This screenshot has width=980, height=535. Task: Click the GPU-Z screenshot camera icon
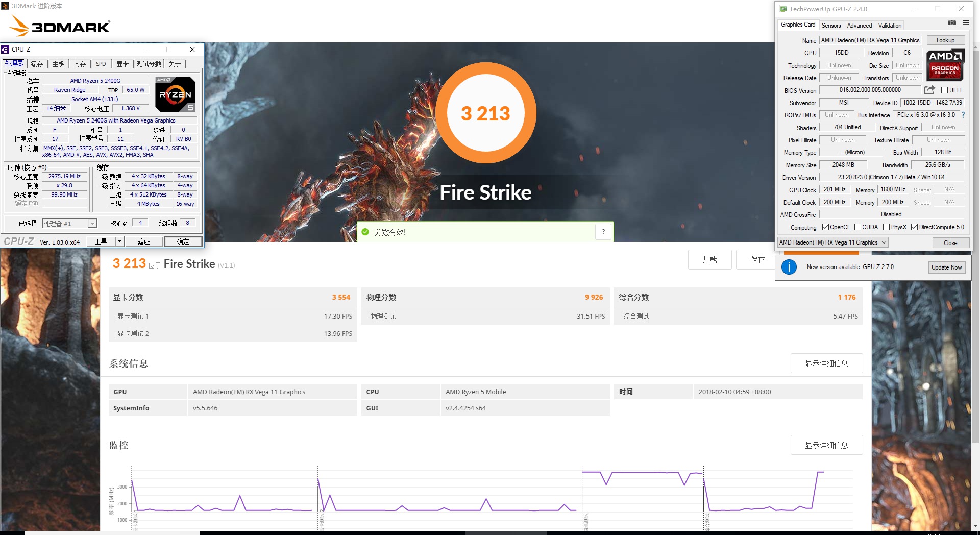tap(951, 22)
